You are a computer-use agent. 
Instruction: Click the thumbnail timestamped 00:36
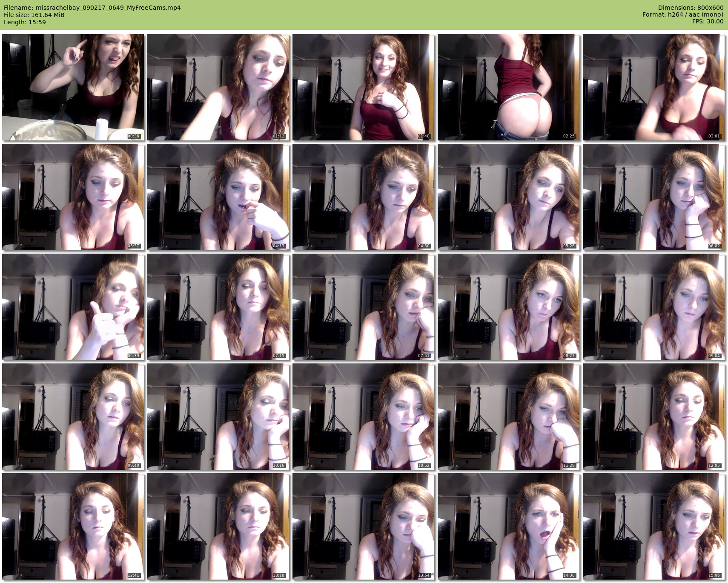coord(73,87)
